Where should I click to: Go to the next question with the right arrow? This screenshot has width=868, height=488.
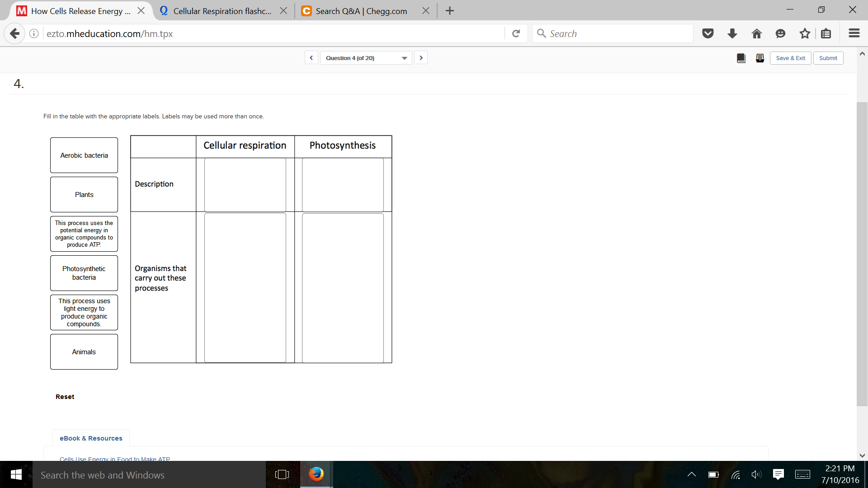tap(421, 57)
